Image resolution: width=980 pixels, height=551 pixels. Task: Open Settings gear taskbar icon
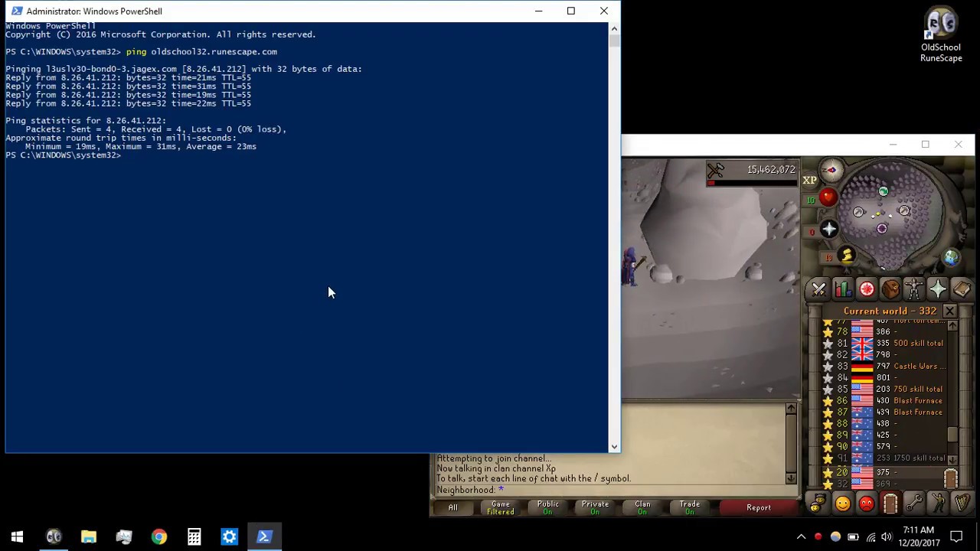[230, 536]
